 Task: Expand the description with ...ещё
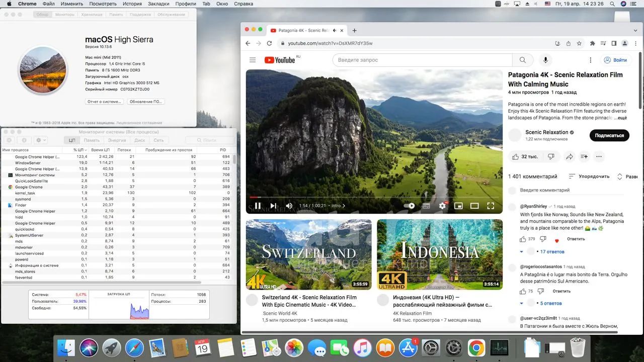[x=620, y=118]
